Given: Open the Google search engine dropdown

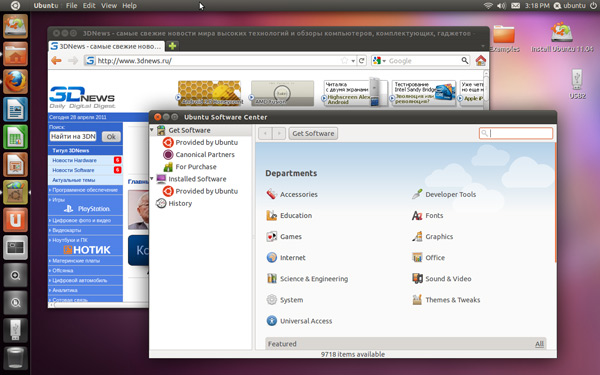Looking at the screenshot, I should click(x=379, y=60).
